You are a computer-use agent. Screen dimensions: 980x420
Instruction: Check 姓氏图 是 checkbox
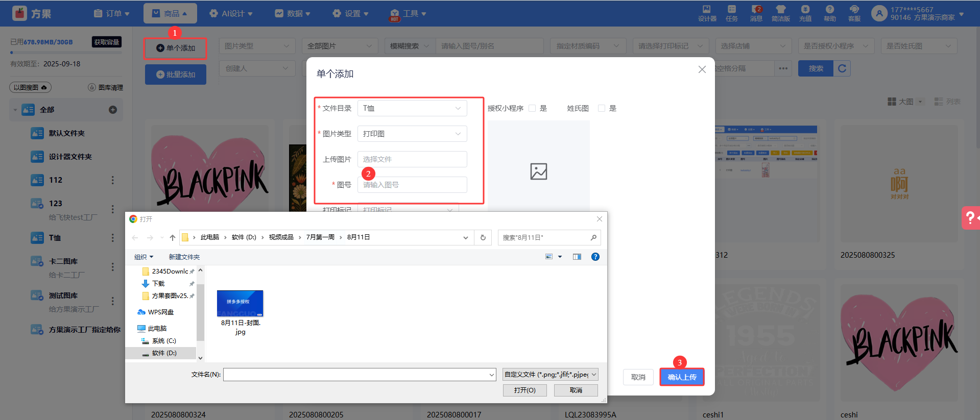point(602,108)
